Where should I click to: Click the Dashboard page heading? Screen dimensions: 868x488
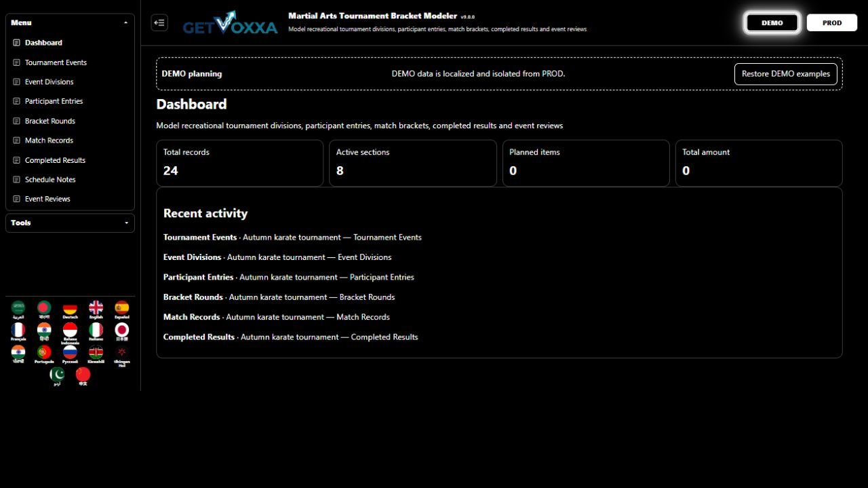click(191, 104)
